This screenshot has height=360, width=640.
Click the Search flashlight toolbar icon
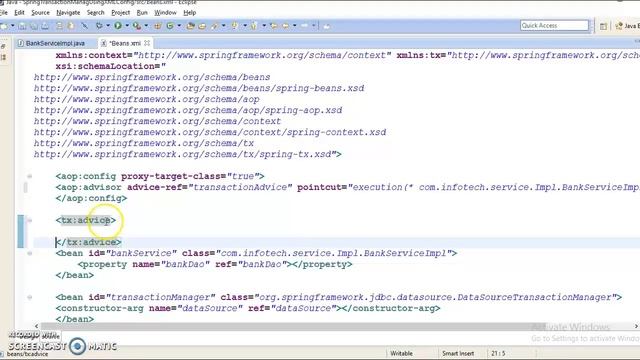click(214, 26)
